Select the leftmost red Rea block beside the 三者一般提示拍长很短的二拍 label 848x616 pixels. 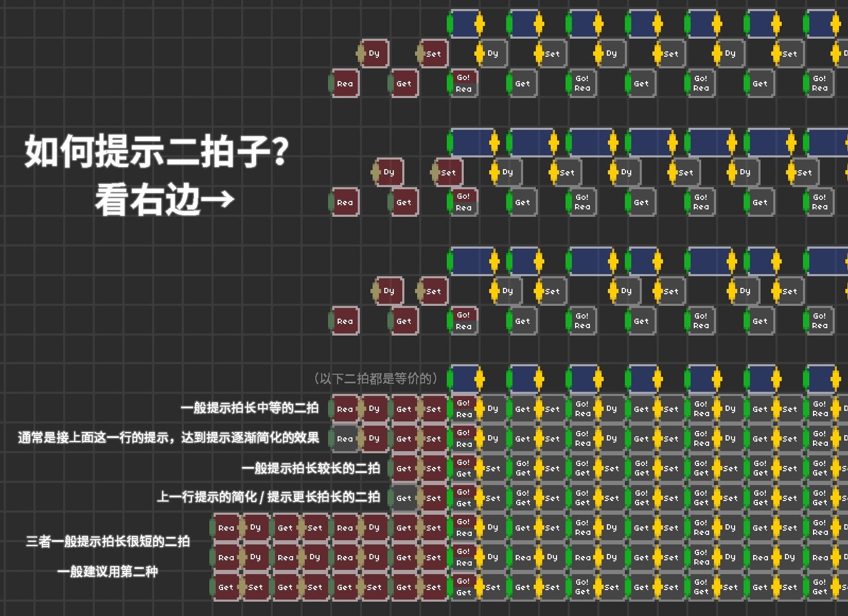[226, 528]
